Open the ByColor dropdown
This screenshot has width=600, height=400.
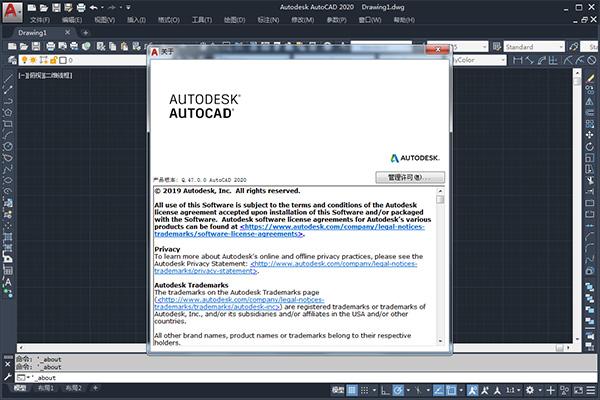479,60
